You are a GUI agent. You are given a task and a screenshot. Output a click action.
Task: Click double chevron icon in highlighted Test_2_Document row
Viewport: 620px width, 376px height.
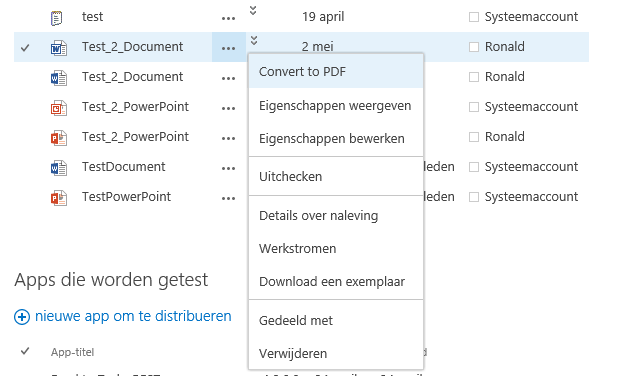(x=254, y=40)
